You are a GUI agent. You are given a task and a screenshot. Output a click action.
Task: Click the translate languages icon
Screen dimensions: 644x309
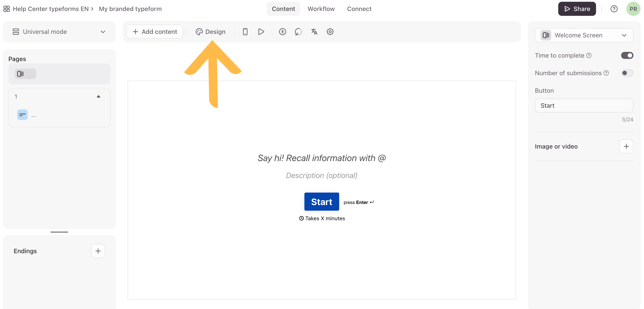click(314, 32)
